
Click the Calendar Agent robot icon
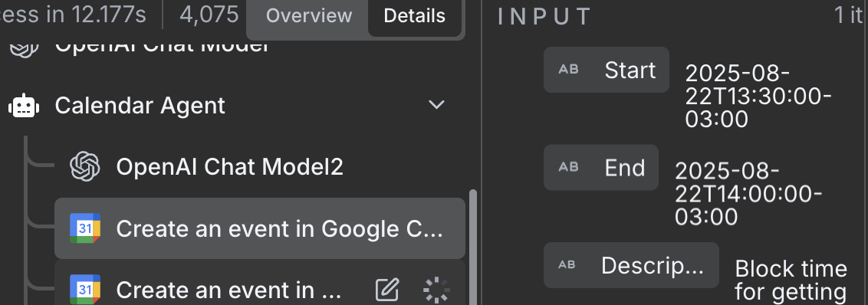(24, 105)
